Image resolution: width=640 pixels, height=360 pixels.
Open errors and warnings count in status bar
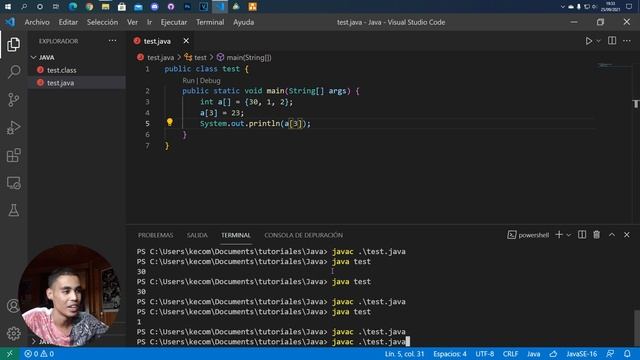[39, 354]
